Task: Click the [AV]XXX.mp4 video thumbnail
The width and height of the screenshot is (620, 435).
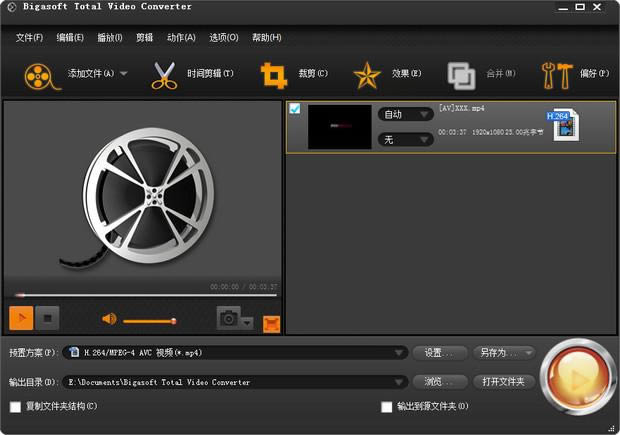Action: click(340, 127)
